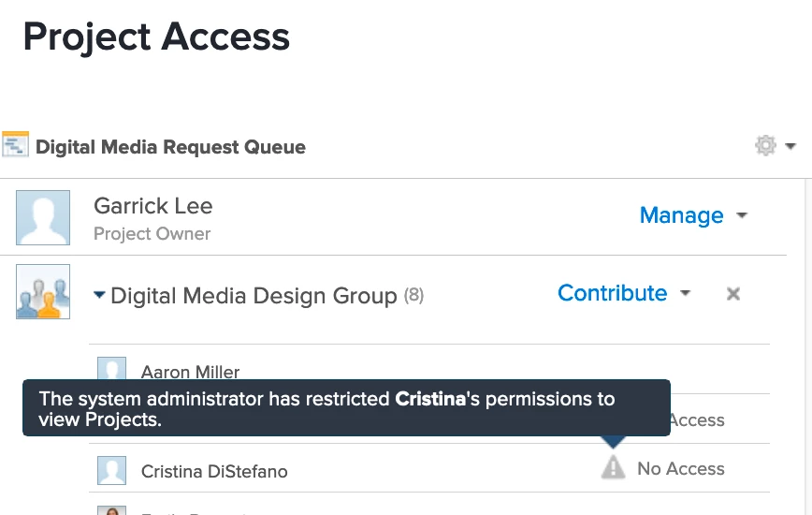This screenshot has height=515, width=812.
Task: Click the group member count (8)
Action: pos(413,296)
